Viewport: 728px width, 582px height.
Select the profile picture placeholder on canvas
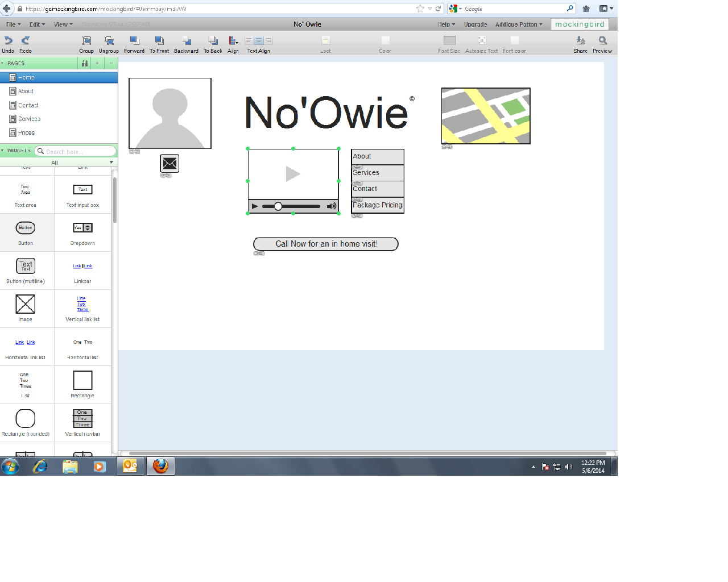(x=170, y=114)
